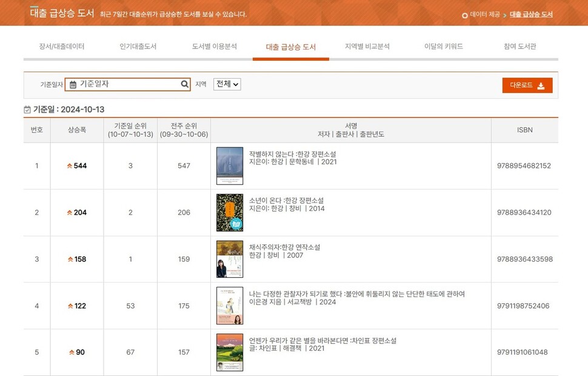Click 나는 다정한 관찰자가 되기로 했다 cover

(230, 306)
